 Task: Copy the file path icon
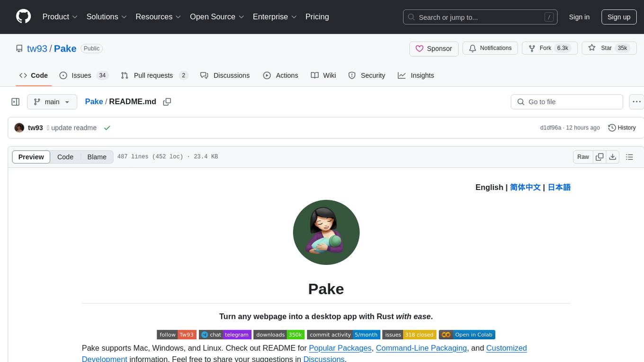pos(167,101)
